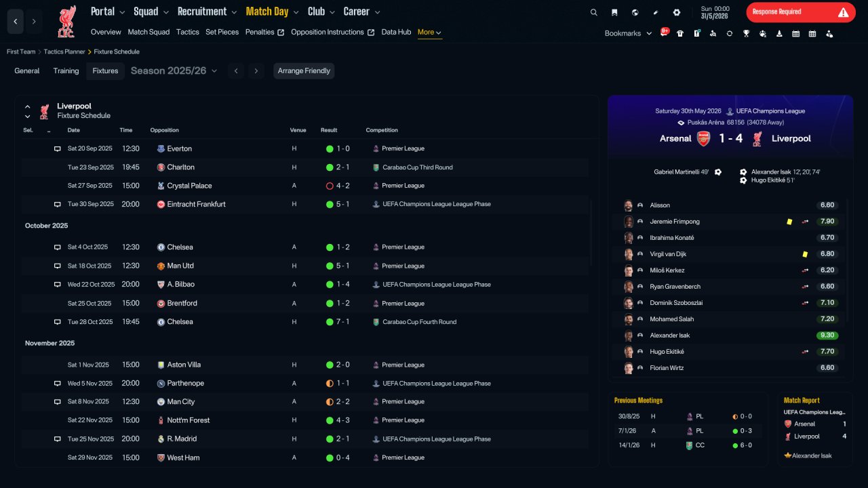The width and height of the screenshot is (868, 488).
Task: Click the Response Required warning triangle icon
Action: tap(843, 12)
